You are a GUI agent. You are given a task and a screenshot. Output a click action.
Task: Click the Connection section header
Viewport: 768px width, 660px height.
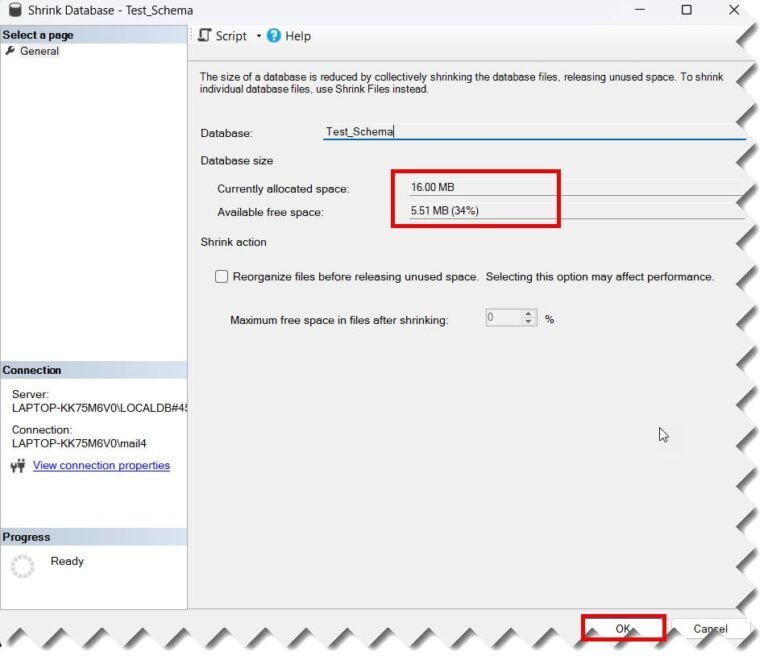(94, 370)
